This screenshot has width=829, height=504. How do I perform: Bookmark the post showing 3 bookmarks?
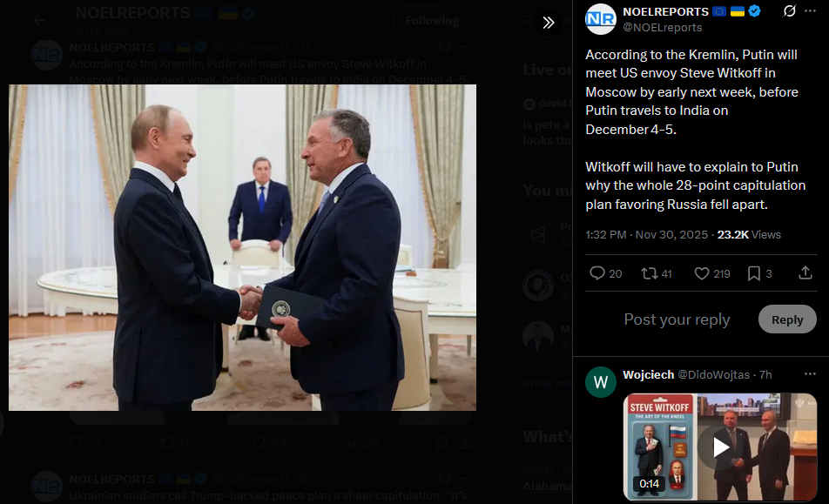coord(759,273)
